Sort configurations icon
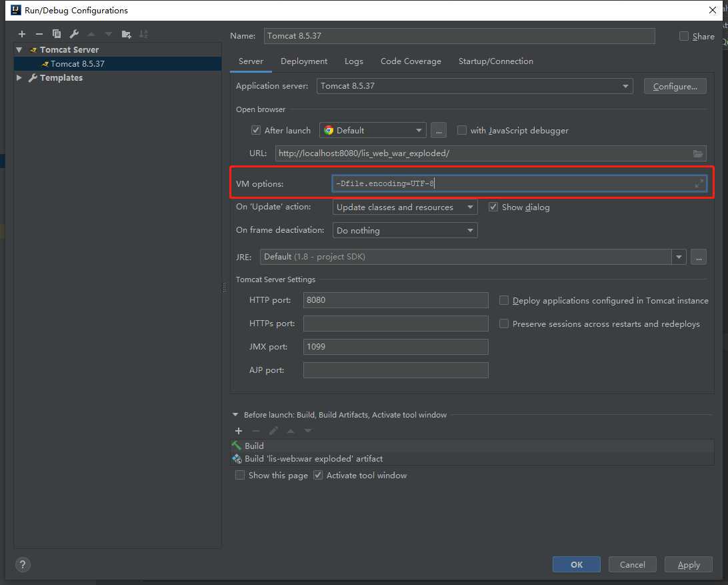 (x=143, y=34)
